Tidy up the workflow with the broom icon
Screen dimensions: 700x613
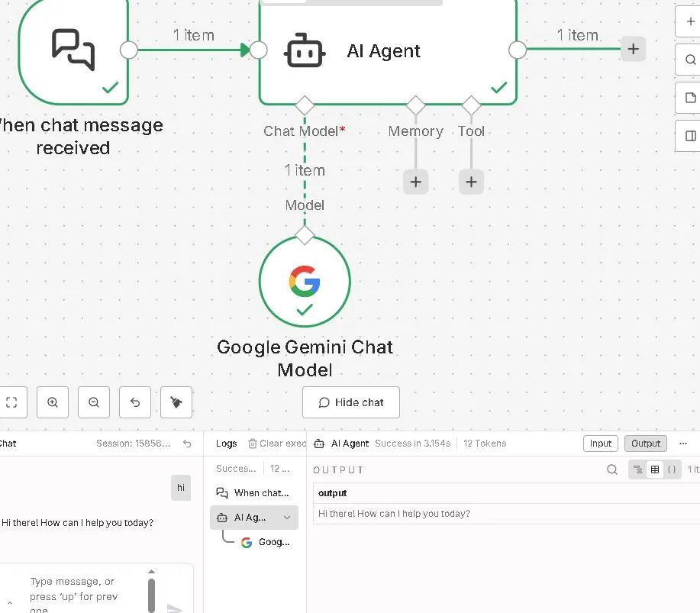pyautogui.click(x=176, y=402)
